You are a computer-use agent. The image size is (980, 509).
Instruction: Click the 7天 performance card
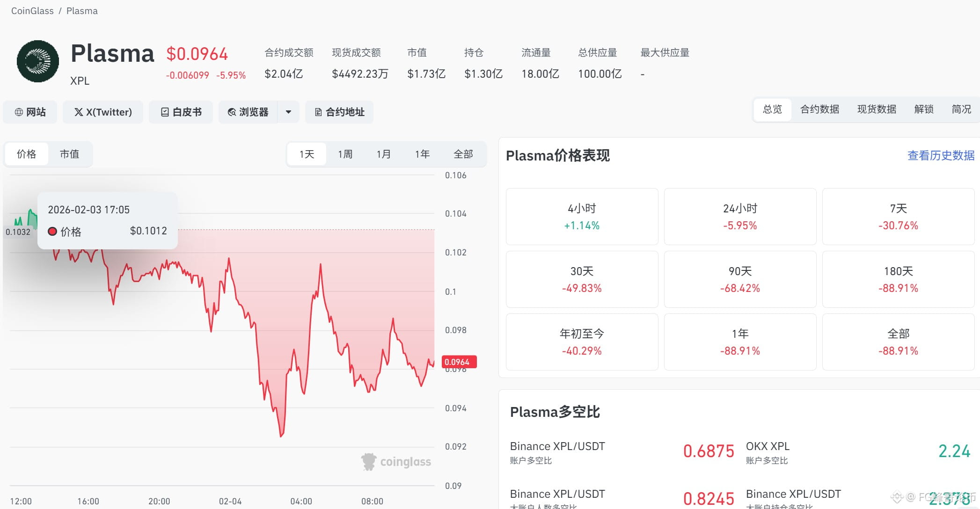(898, 217)
